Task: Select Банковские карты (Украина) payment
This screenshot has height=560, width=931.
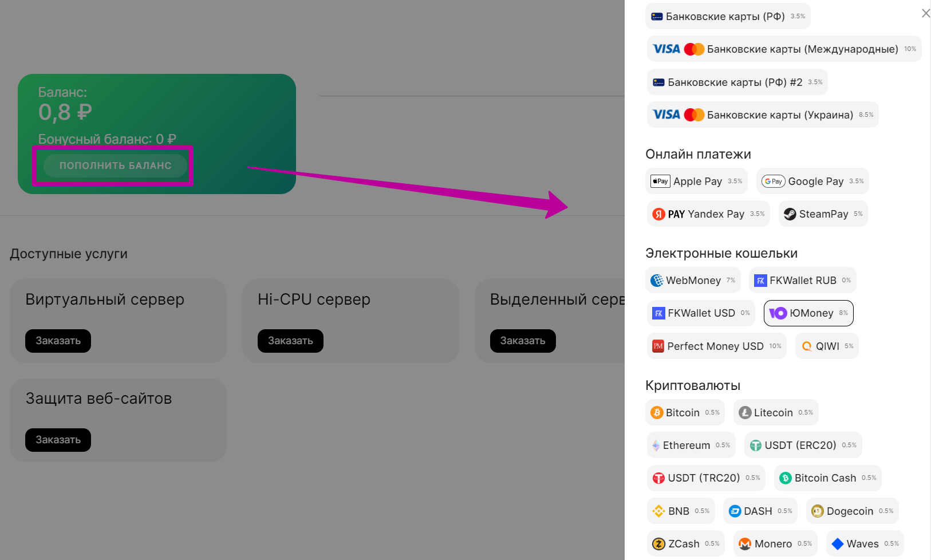Action: click(x=762, y=115)
